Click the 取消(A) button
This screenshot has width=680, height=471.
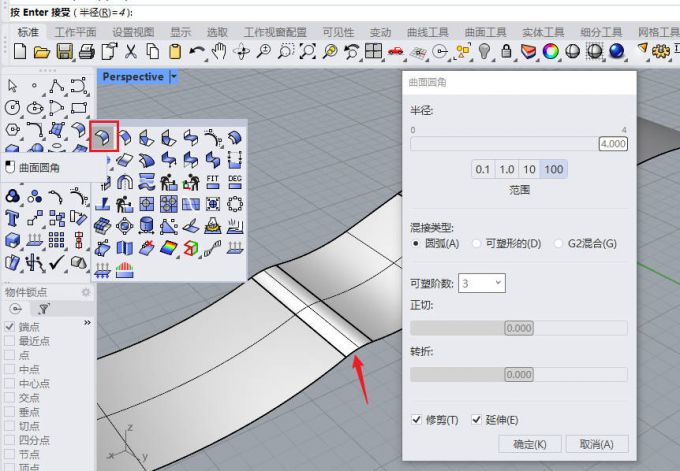click(x=596, y=444)
